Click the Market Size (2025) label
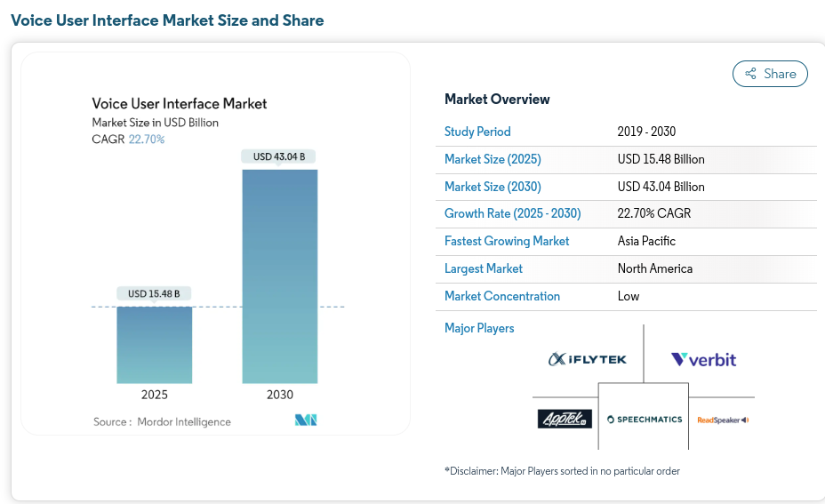This screenshot has height=504, width=825. (x=493, y=159)
